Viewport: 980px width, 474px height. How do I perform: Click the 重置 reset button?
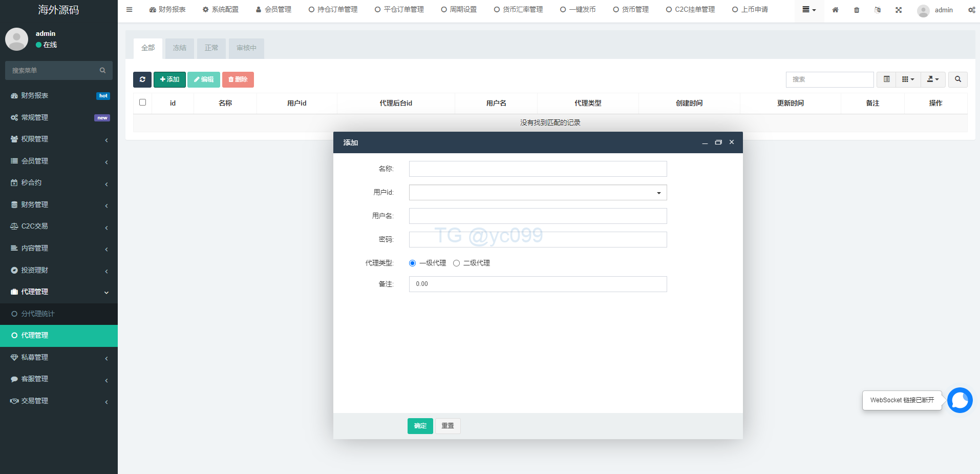448,426
